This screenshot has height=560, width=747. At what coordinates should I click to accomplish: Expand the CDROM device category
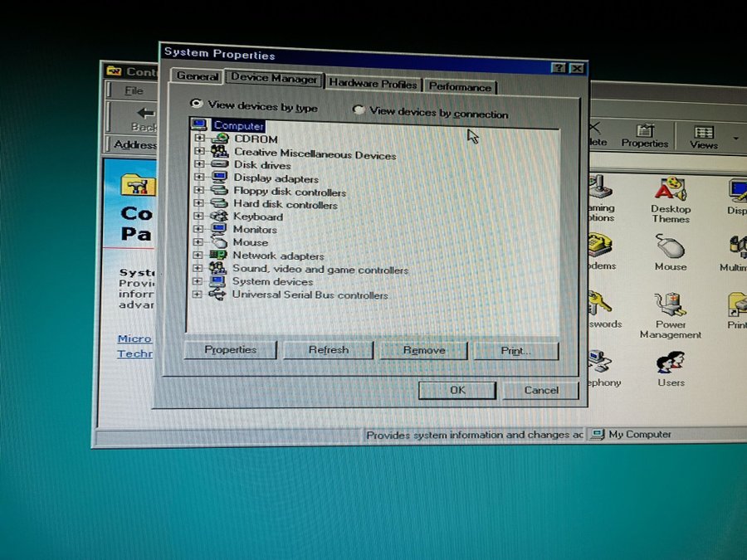pyautogui.click(x=199, y=139)
